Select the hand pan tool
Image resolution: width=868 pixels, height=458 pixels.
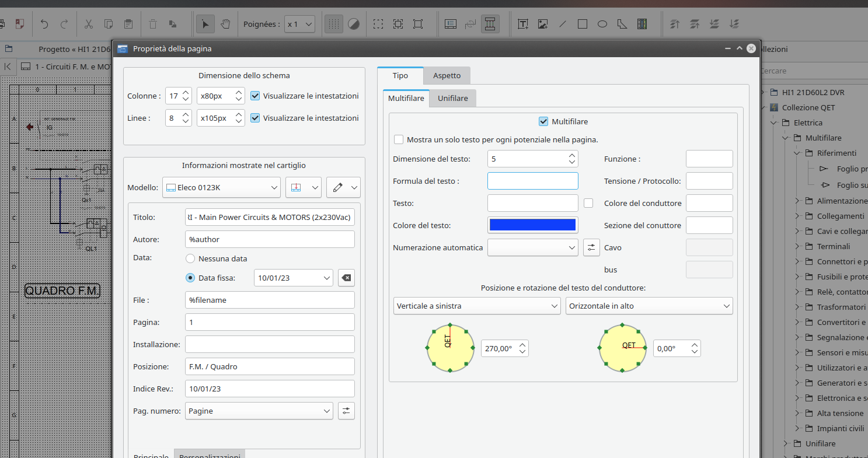[x=225, y=24]
